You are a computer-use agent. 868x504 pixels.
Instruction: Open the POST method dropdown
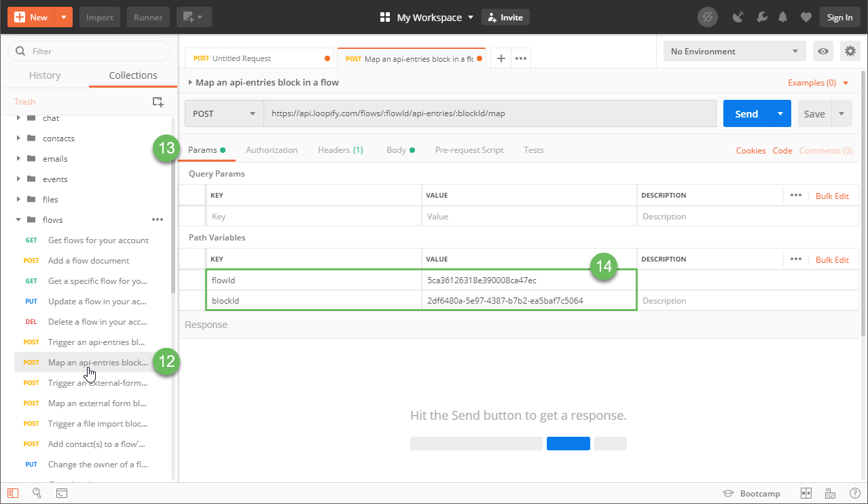[x=224, y=113]
